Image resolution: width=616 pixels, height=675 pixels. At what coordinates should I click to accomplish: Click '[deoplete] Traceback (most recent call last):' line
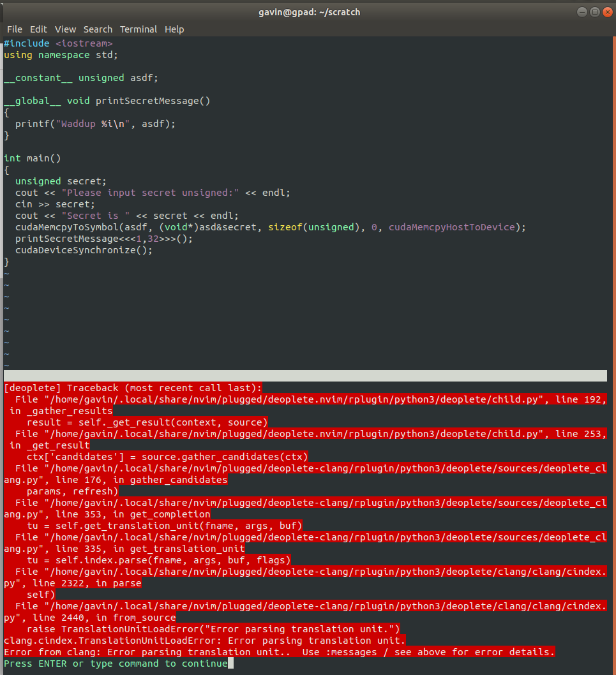[133, 388]
